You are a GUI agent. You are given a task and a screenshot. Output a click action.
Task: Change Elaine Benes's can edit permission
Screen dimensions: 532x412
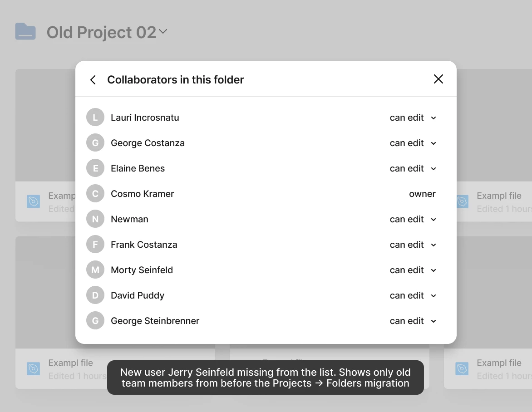click(x=413, y=168)
